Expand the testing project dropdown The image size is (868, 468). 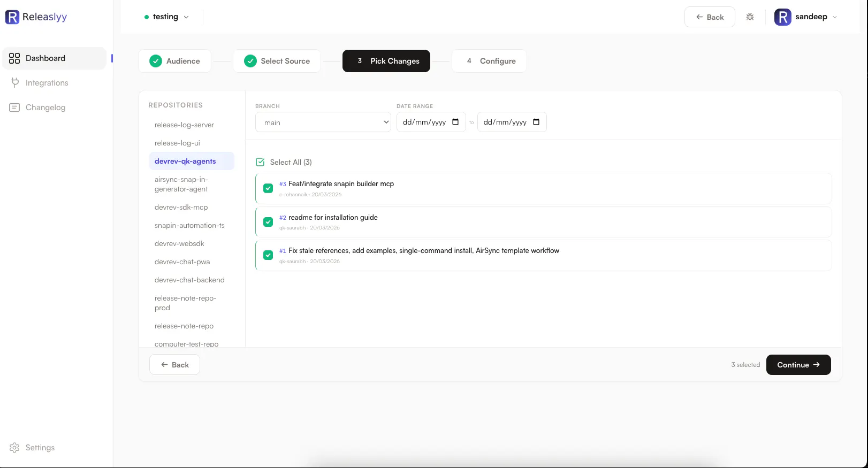(x=166, y=17)
